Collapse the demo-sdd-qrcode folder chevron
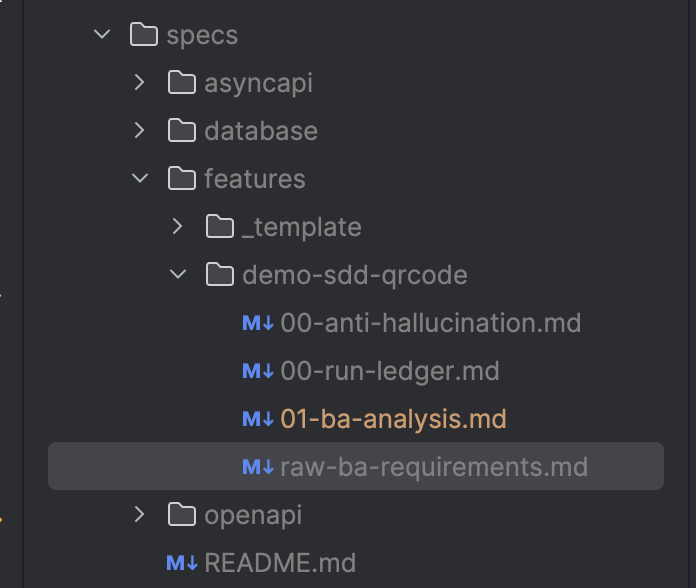Screen dimensions: 696x588 (178, 275)
